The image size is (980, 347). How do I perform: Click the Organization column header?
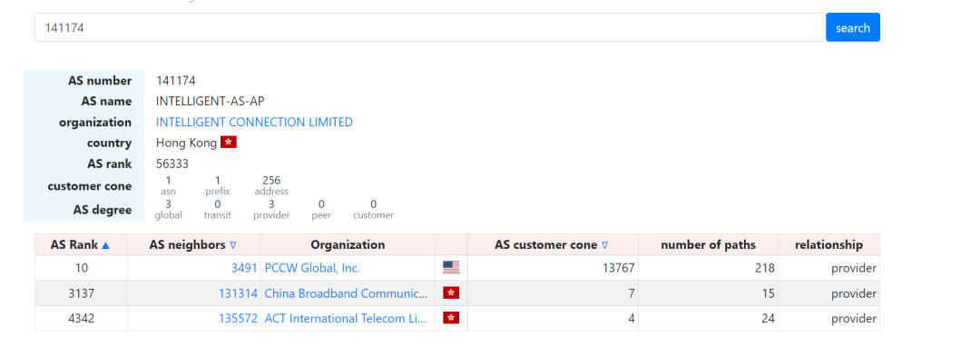pyautogui.click(x=348, y=244)
